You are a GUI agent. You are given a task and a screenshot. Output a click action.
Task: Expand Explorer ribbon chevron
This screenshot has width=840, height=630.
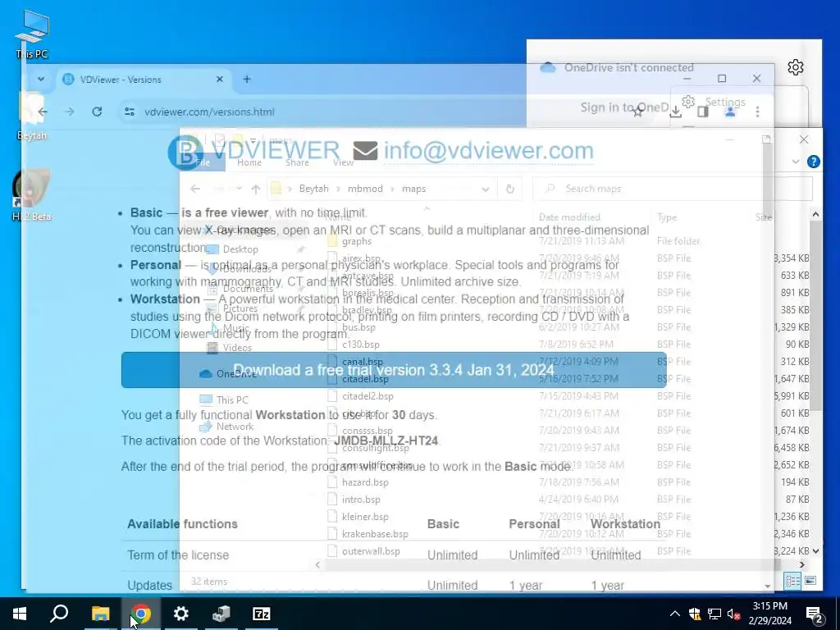click(796, 162)
